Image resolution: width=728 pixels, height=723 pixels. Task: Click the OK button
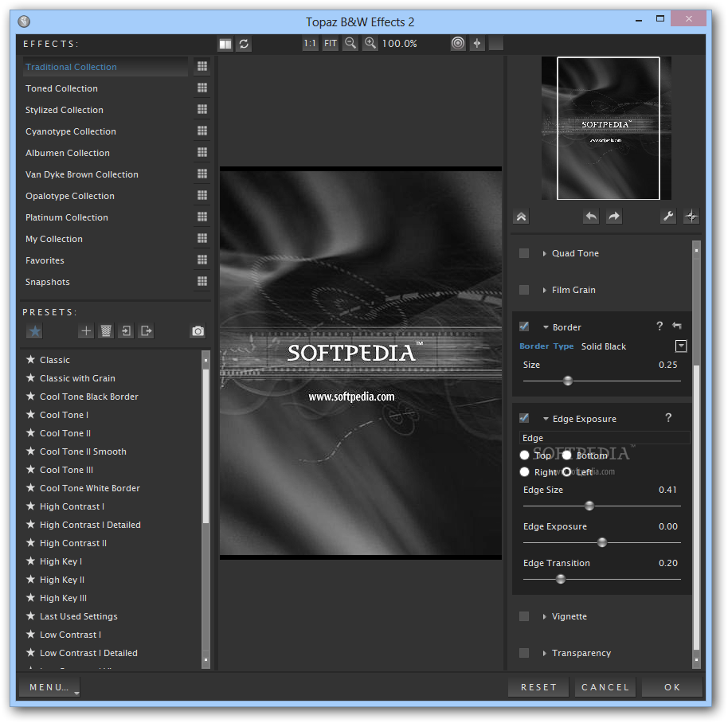click(x=671, y=687)
